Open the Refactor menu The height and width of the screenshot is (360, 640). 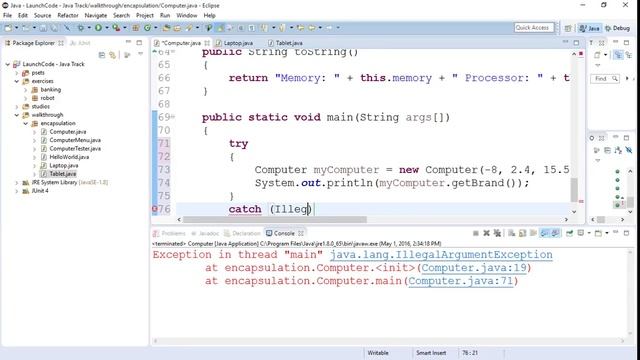(x=68, y=16)
